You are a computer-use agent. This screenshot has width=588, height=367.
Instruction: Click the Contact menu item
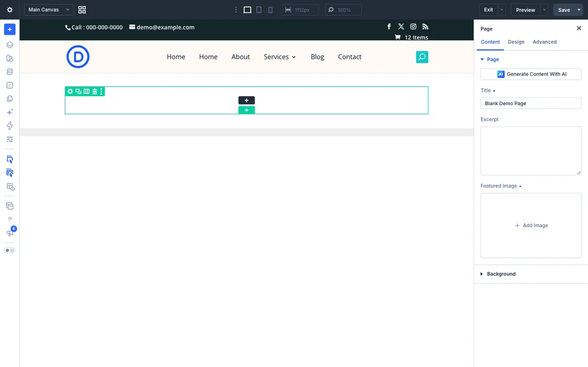350,57
